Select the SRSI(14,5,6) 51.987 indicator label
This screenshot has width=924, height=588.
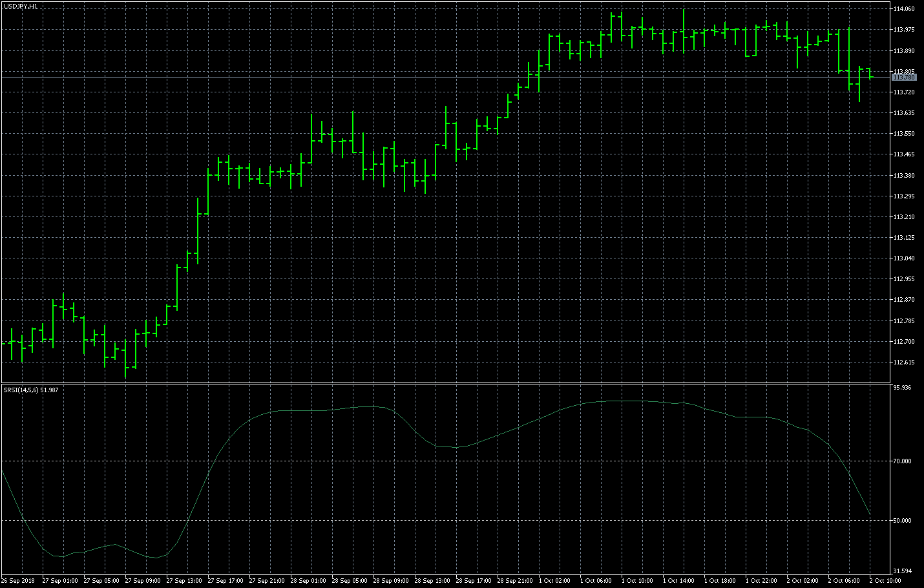pyautogui.click(x=31, y=390)
